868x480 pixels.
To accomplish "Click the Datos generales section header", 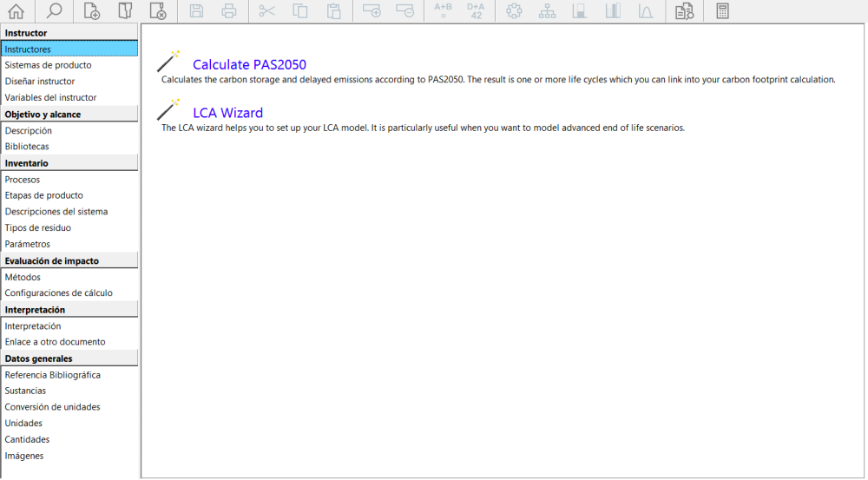I will tap(69, 358).
